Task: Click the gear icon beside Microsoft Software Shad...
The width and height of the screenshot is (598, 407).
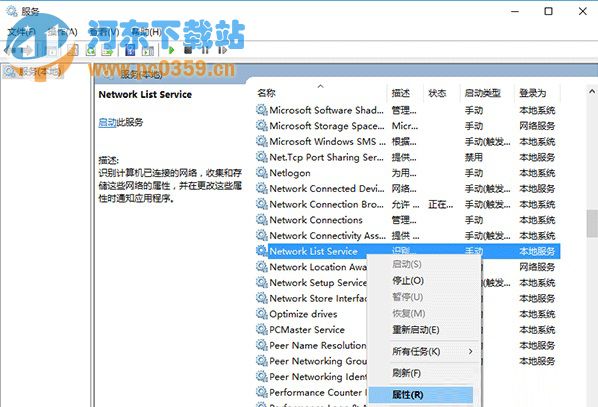Action: [x=262, y=110]
